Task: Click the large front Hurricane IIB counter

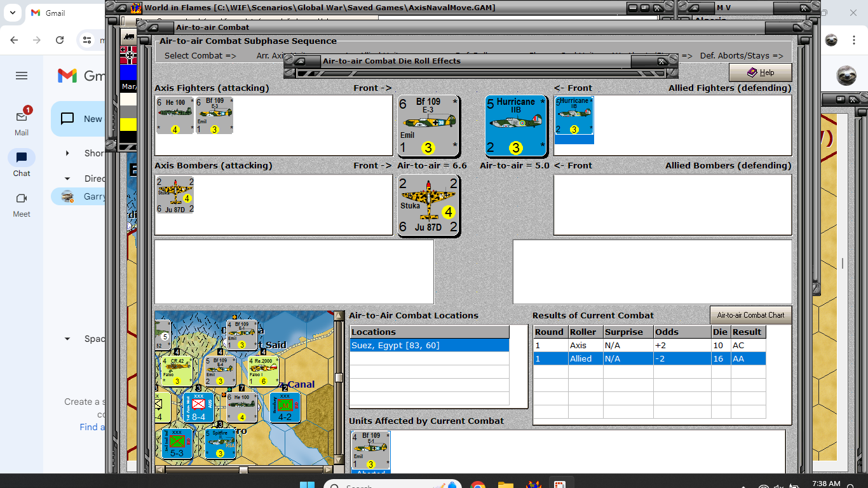Action: coord(516,126)
